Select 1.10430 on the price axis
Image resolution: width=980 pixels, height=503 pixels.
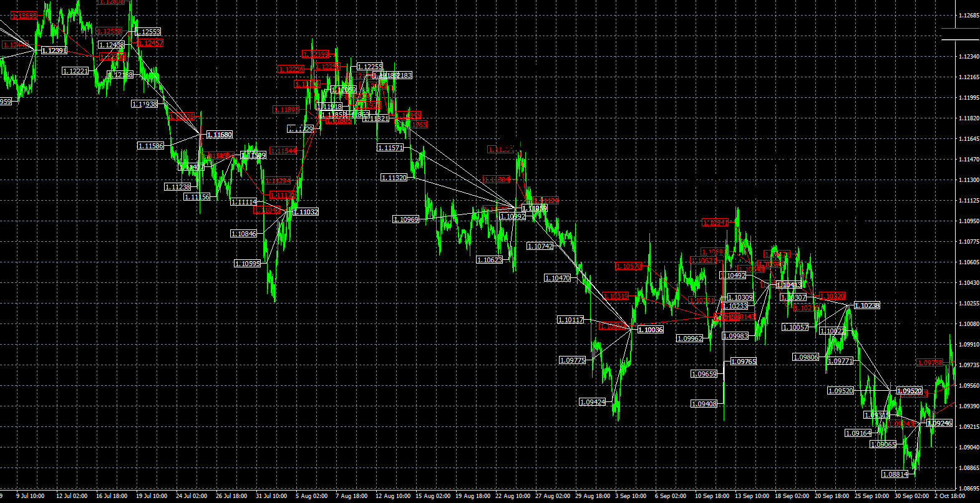click(968, 282)
